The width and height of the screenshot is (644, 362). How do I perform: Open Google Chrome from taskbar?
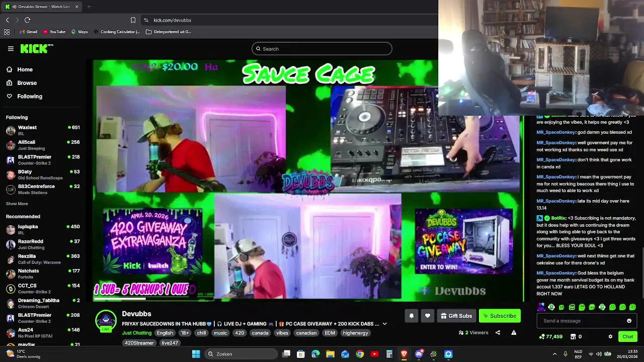pos(360,354)
